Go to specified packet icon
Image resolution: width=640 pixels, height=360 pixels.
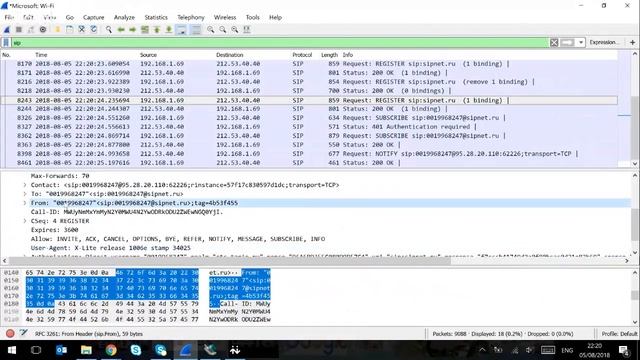tap(144, 29)
